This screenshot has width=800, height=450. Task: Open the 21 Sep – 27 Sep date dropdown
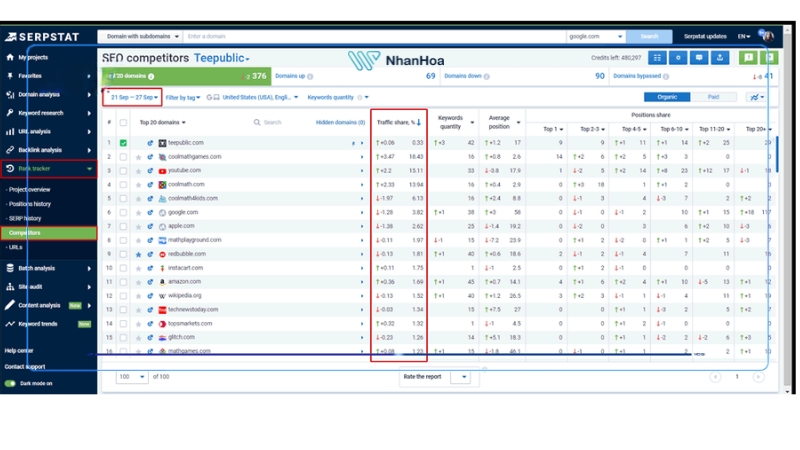[134, 97]
